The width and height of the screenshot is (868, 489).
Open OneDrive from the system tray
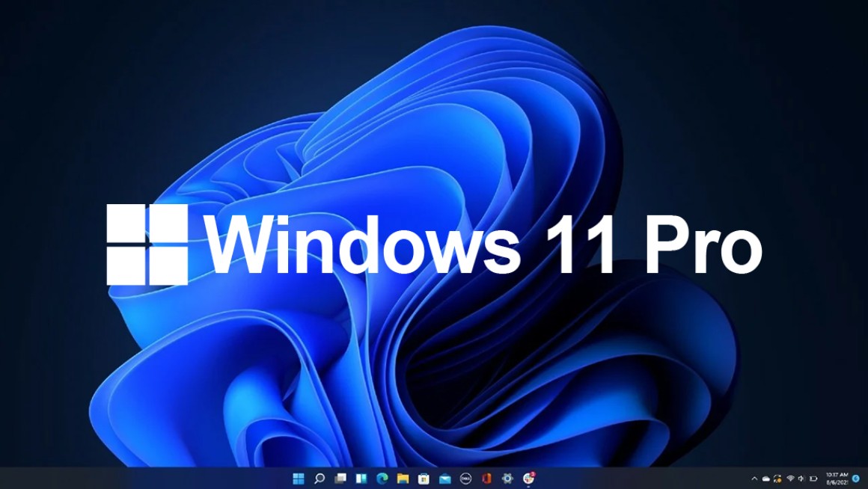(765, 479)
